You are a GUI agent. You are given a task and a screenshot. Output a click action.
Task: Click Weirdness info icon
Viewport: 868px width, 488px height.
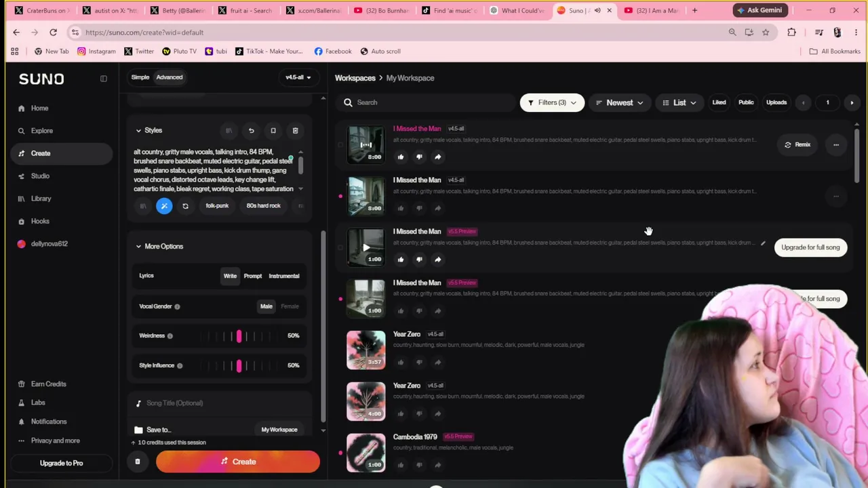pos(170,335)
